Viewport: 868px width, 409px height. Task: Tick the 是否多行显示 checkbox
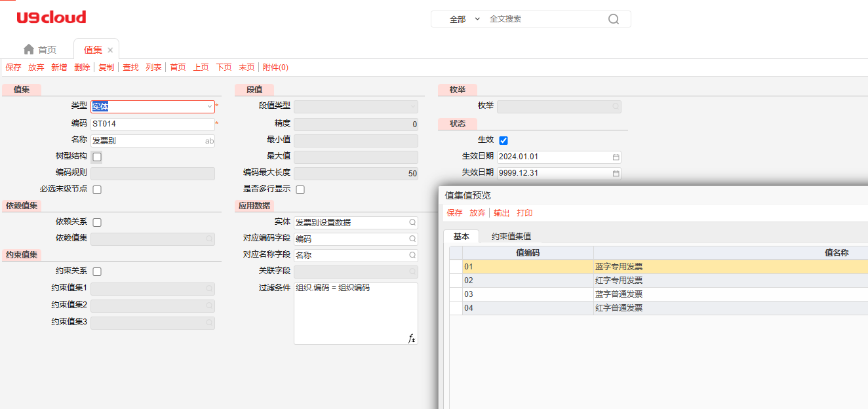coord(300,189)
